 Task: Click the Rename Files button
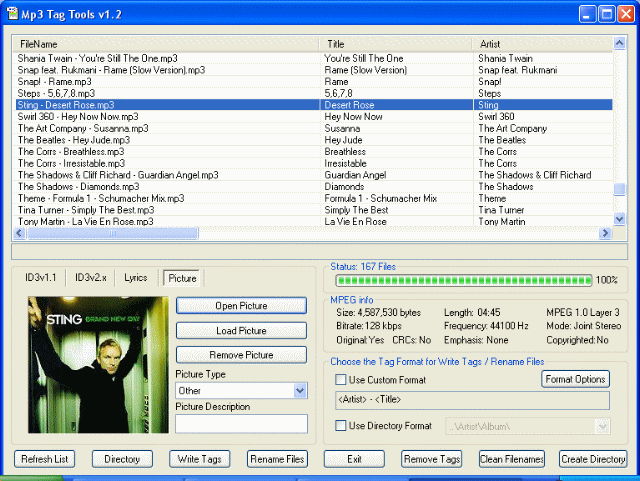pos(277,459)
